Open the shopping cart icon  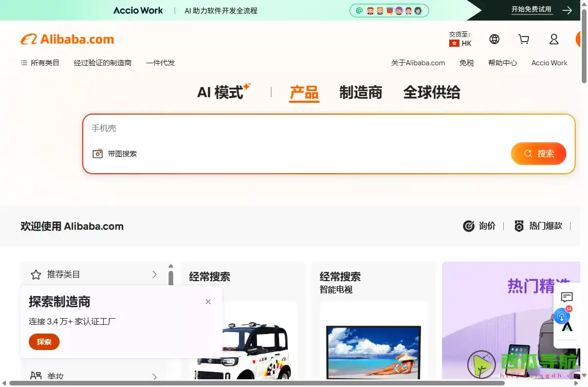[x=524, y=39]
